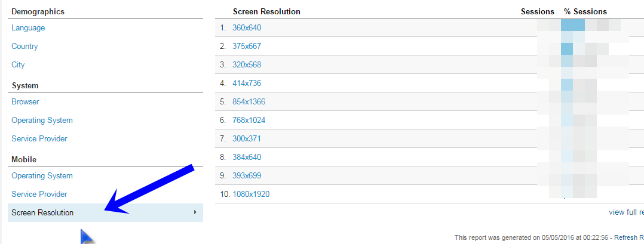Select Service Provider under Mobile
The width and height of the screenshot is (644, 244).
point(39,194)
